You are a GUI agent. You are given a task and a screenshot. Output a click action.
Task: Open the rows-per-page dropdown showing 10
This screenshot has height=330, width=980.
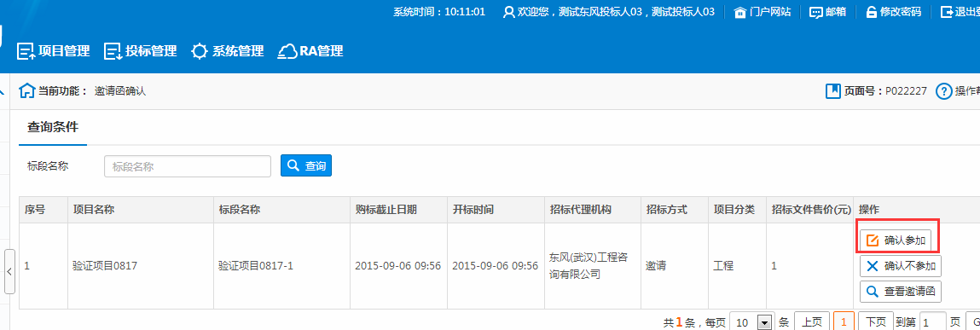tap(752, 322)
